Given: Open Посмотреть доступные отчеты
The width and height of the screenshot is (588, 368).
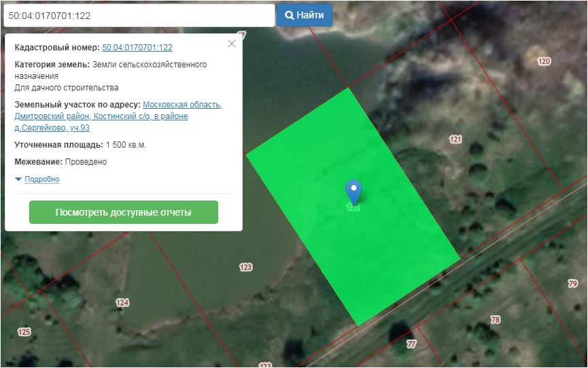Looking at the screenshot, I should point(124,212).
